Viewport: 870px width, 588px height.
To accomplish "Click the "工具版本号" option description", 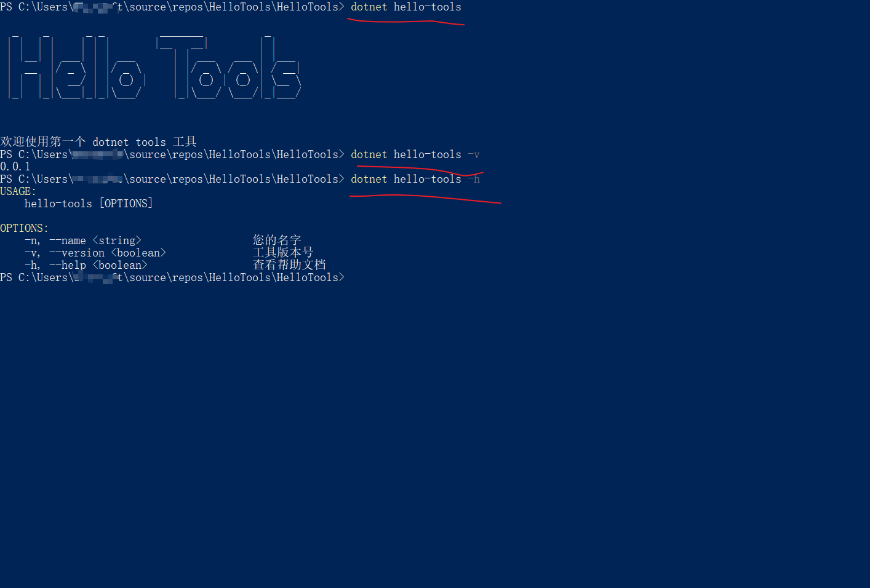I will (x=283, y=252).
